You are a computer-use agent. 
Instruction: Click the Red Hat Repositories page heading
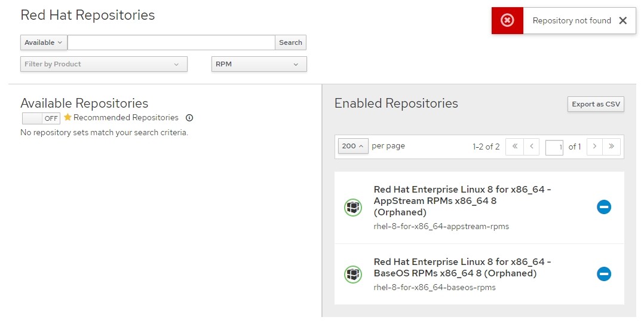(87, 15)
